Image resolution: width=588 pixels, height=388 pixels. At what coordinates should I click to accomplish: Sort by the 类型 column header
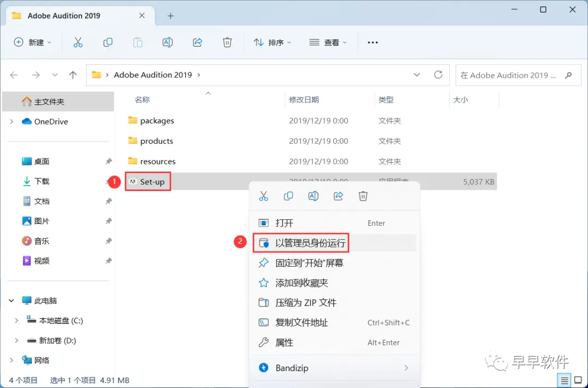386,100
